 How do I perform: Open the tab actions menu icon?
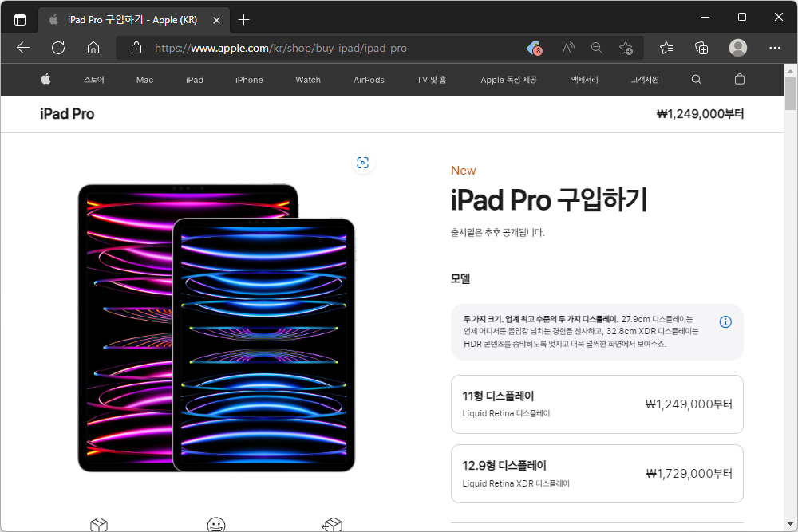(20, 20)
